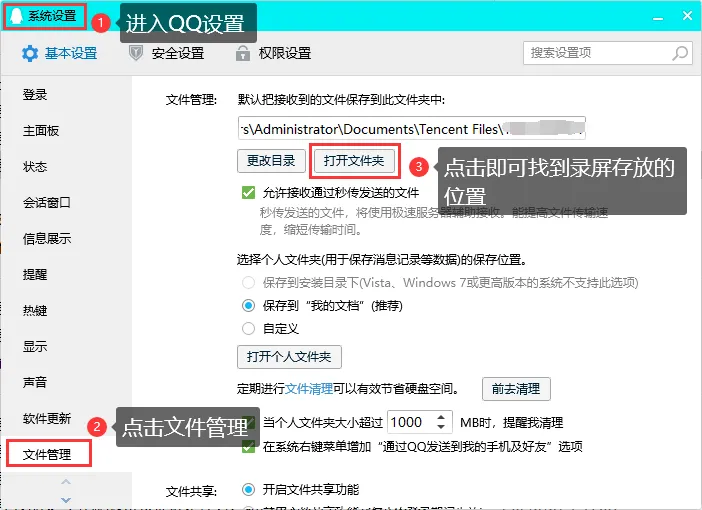Click the 打开文件夹 button
Screen dimensions: 702x510
[354, 160]
